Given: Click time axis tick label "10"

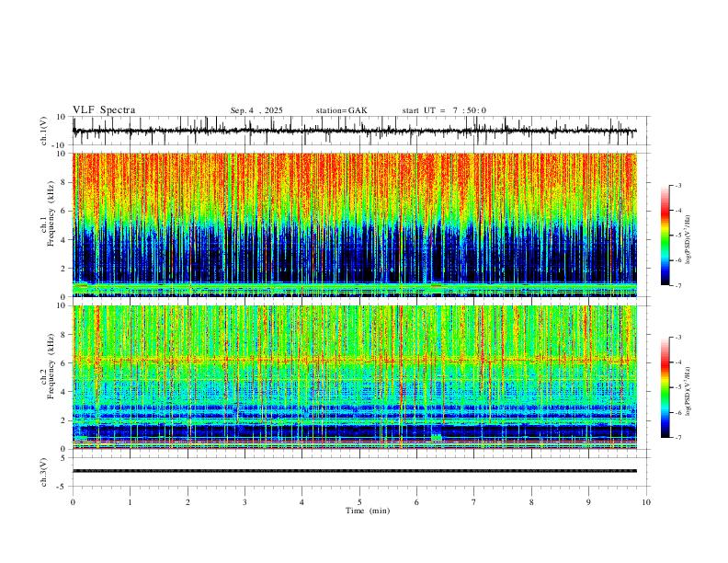Looking at the screenshot, I should click(646, 502).
